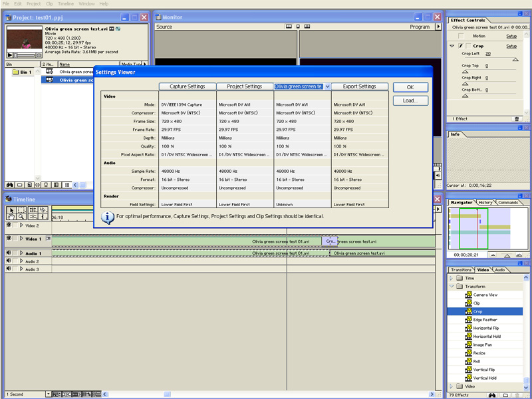The height and width of the screenshot is (399, 532).
Task: Toggle the Motion enable checkbox
Action: [x=461, y=36]
